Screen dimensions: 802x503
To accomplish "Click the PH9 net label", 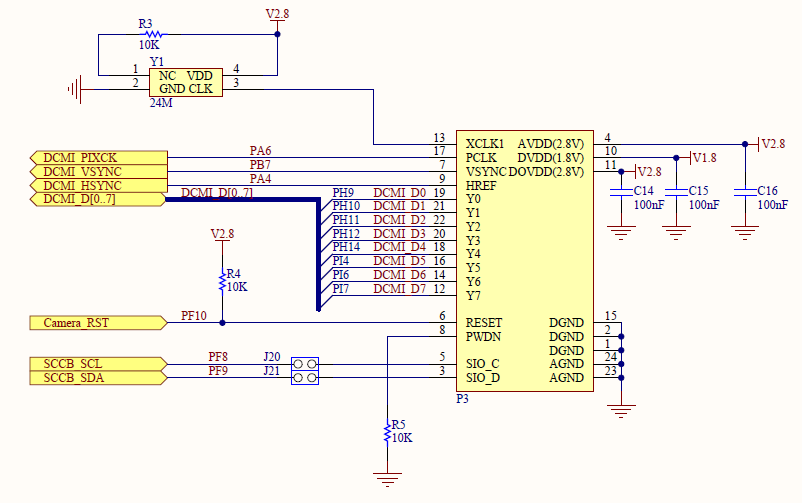I will pyautogui.click(x=343, y=192).
